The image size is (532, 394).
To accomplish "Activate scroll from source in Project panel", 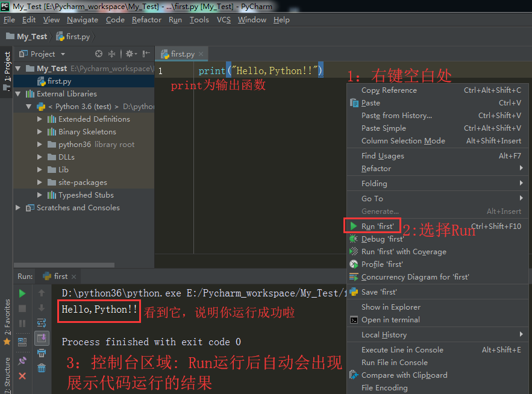I will pyautogui.click(x=99, y=54).
